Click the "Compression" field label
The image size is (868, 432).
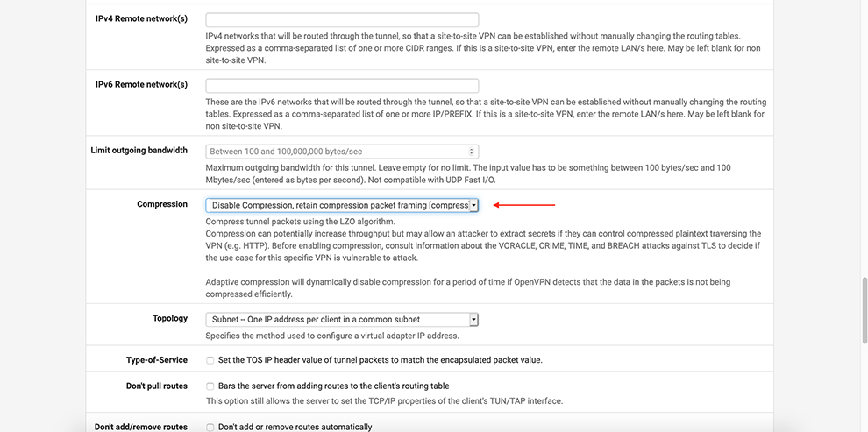click(x=162, y=204)
